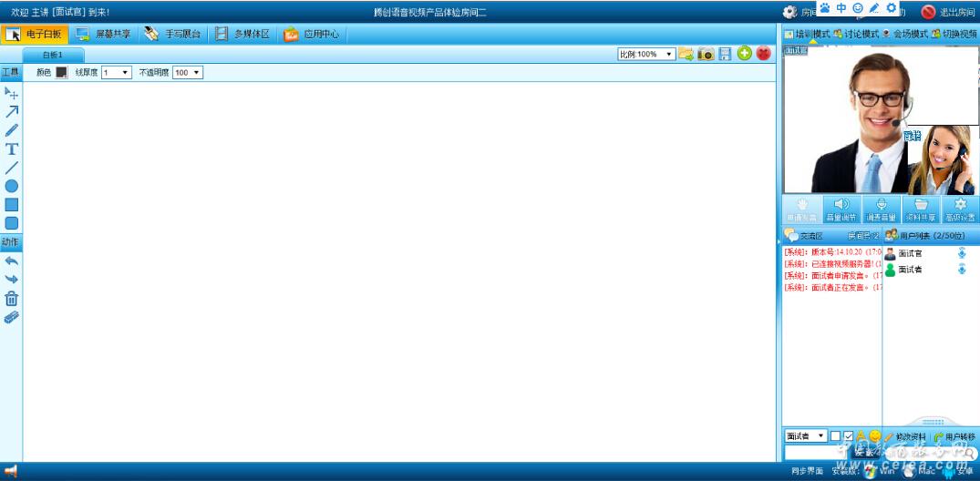This screenshot has height=481, width=980.
Task: Select the text tool
Action: point(12,149)
